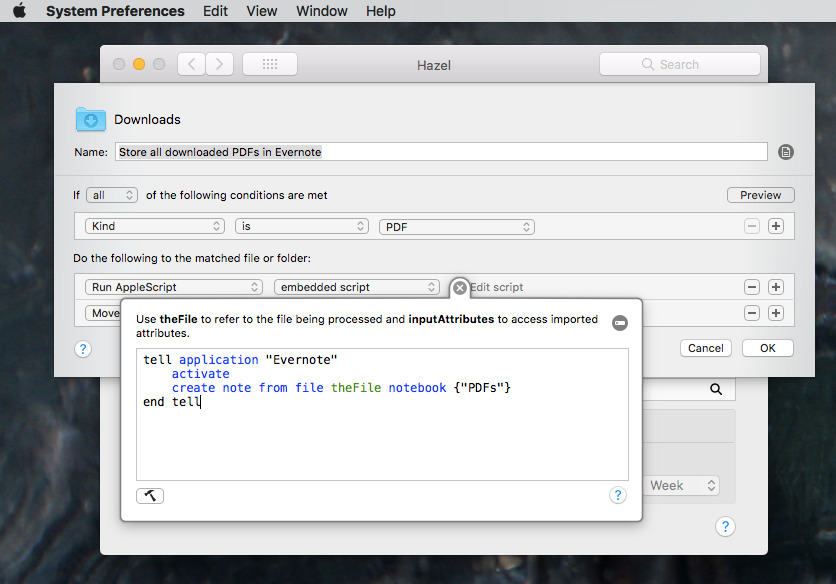The image size is (836, 584).
Task: Minimize the Hazel preferences window
Action: (139, 65)
